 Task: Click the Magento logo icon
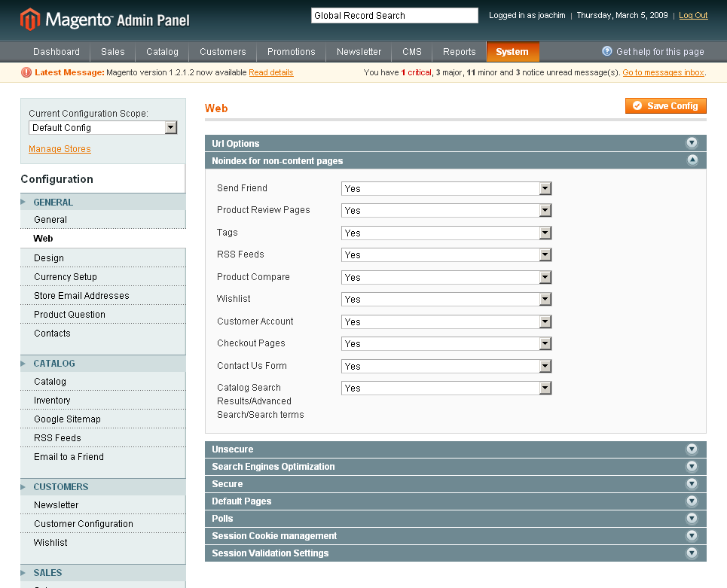pyautogui.click(x=29, y=20)
